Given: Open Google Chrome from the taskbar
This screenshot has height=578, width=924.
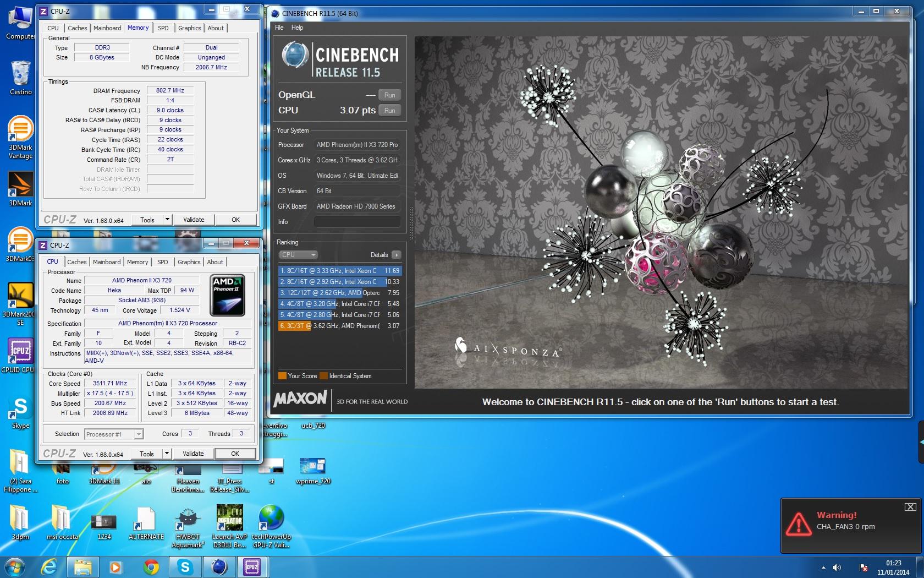Looking at the screenshot, I should [x=151, y=567].
